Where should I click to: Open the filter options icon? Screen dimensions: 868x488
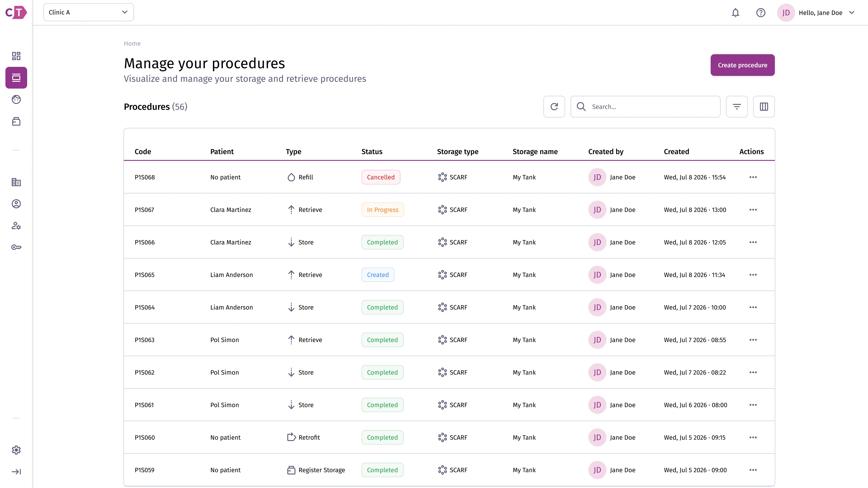pos(737,107)
